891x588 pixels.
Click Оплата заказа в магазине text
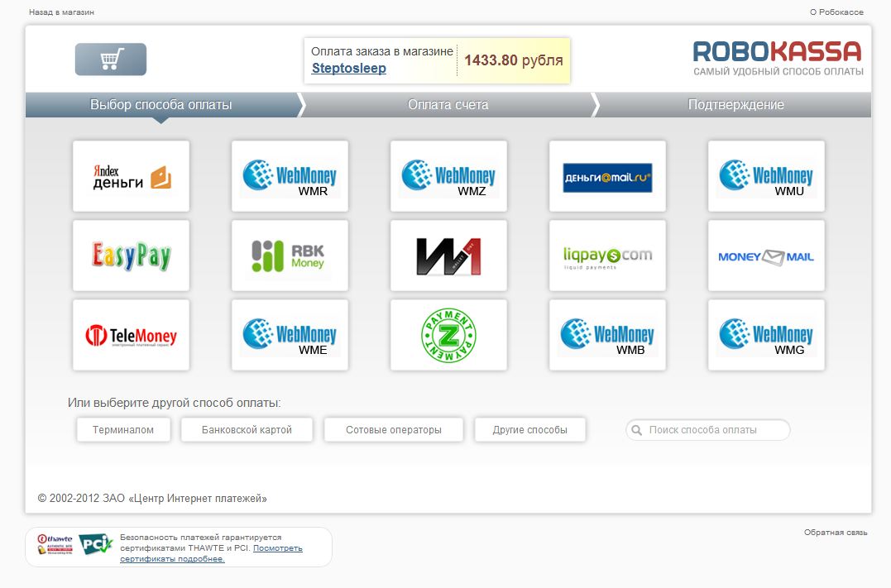(x=382, y=51)
